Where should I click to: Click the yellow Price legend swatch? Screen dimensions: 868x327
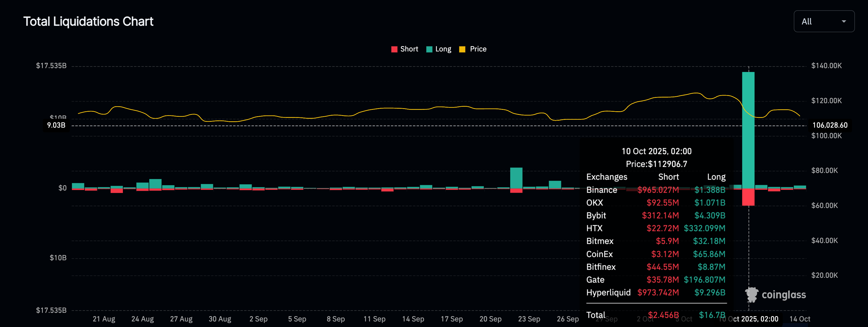point(462,49)
